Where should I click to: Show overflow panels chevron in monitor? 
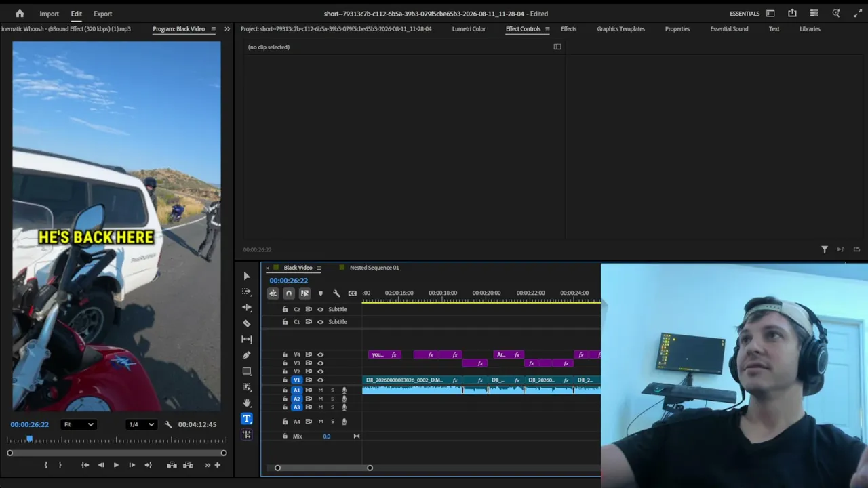(x=227, y=29)
